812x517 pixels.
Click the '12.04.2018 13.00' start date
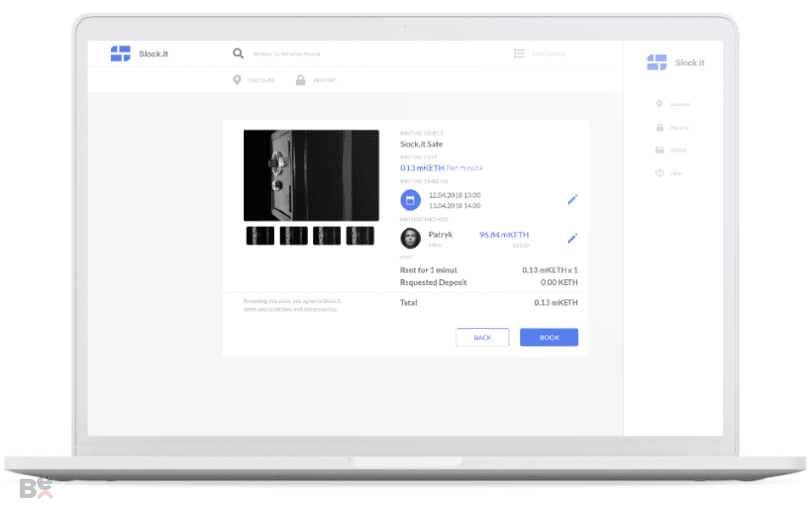pos(454,195)
